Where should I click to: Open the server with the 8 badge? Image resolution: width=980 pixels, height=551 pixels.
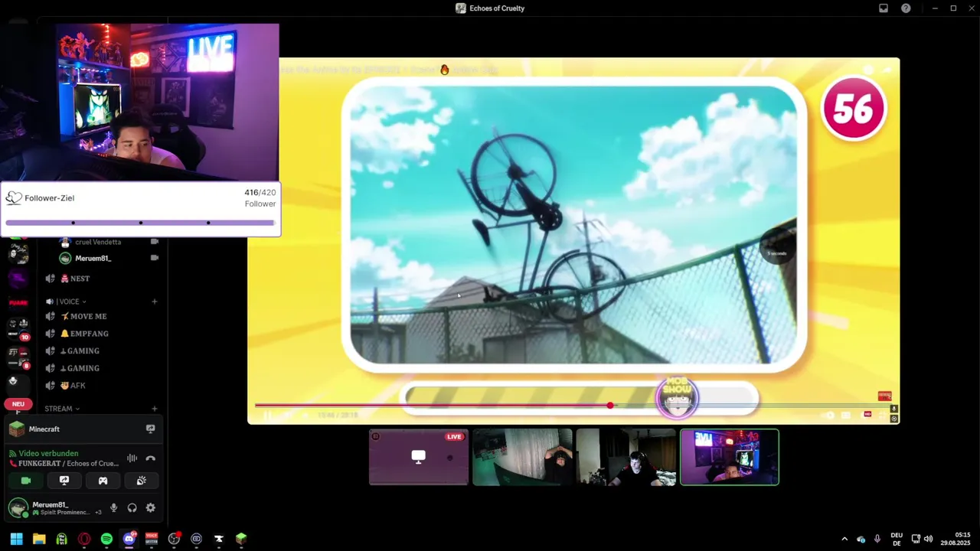point(18,357)
